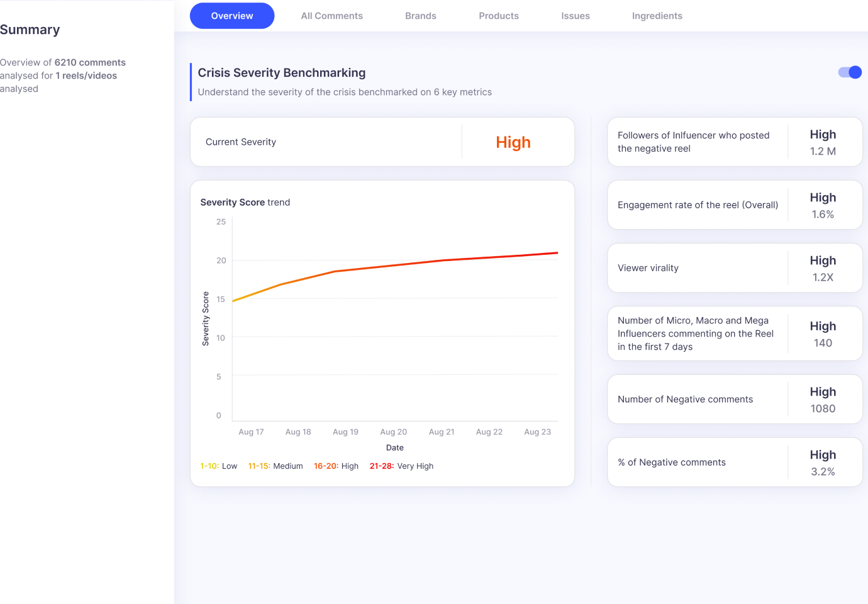Click the Micro, Macro and Mega Influencers card

735,333
